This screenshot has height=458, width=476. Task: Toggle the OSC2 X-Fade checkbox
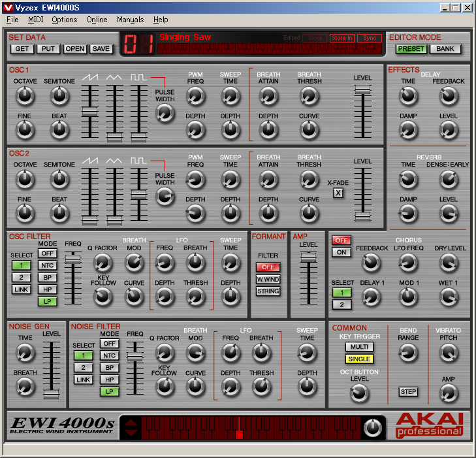338,193
